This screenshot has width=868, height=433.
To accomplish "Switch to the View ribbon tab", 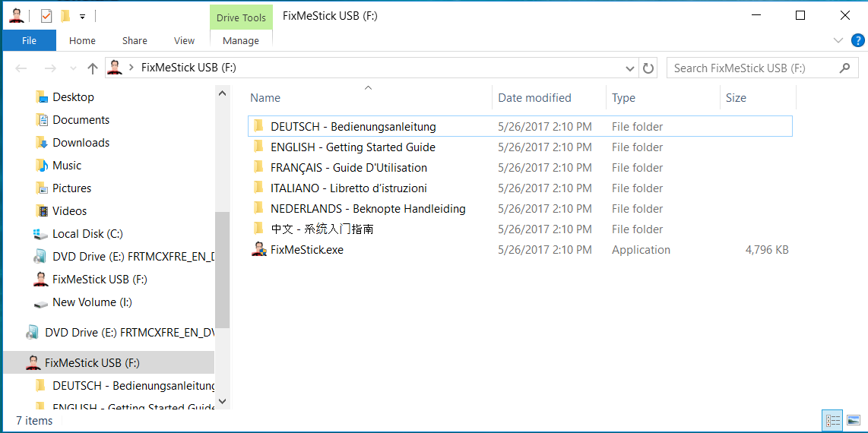I will 184,40.
